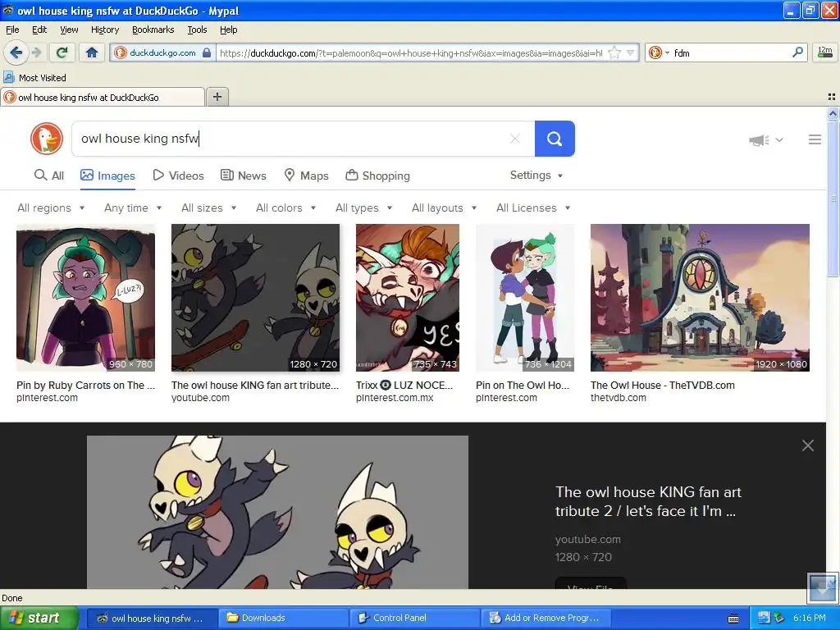Expand the Any time filter
Image resolution: width=840 pixels, height=630 pixels.
[133, 208]
